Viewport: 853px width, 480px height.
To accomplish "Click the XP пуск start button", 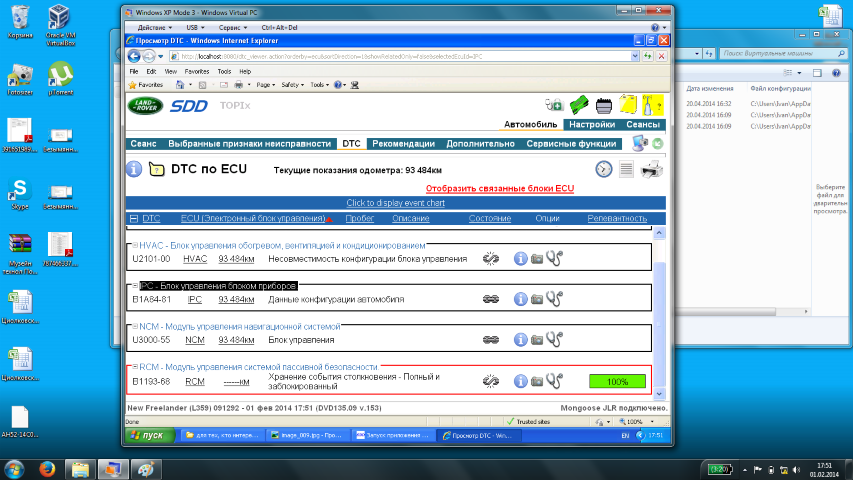I will [x=150, y=435].
